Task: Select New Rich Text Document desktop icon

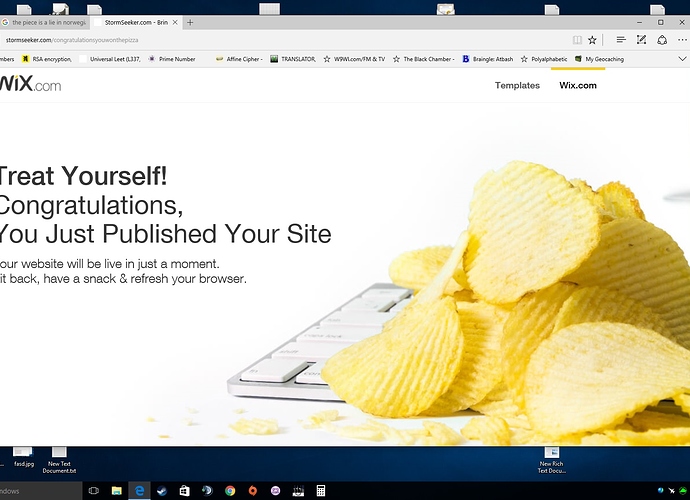Action: pos(551,459)
